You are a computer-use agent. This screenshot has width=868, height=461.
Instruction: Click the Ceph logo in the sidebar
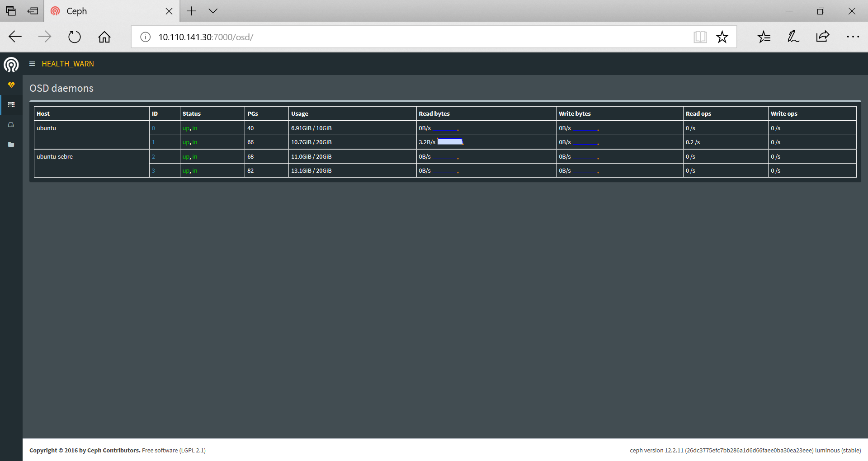pyautogui.click(x=11, y=65)
